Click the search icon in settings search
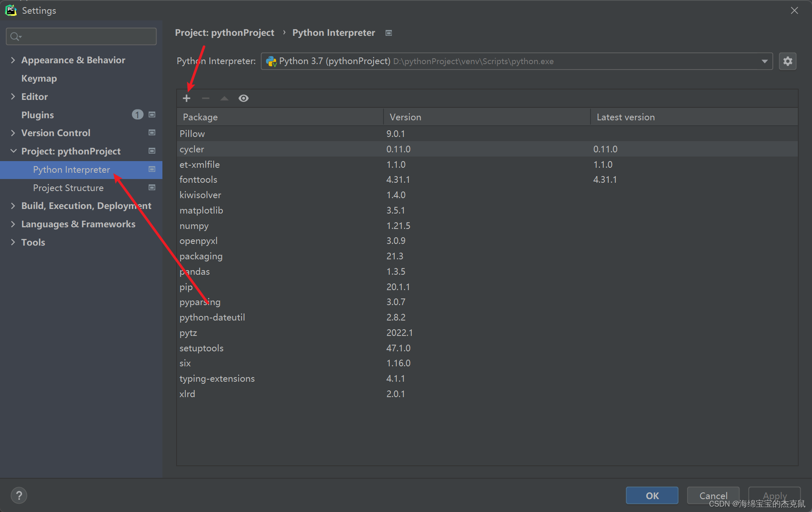The width and height of the screenshot is (812, 512). [15, 37]
